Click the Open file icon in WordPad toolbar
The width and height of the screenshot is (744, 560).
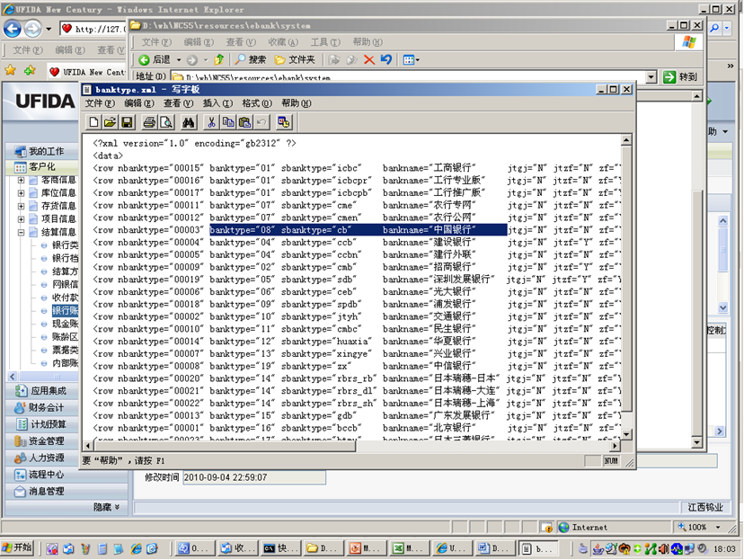[111, 122]
